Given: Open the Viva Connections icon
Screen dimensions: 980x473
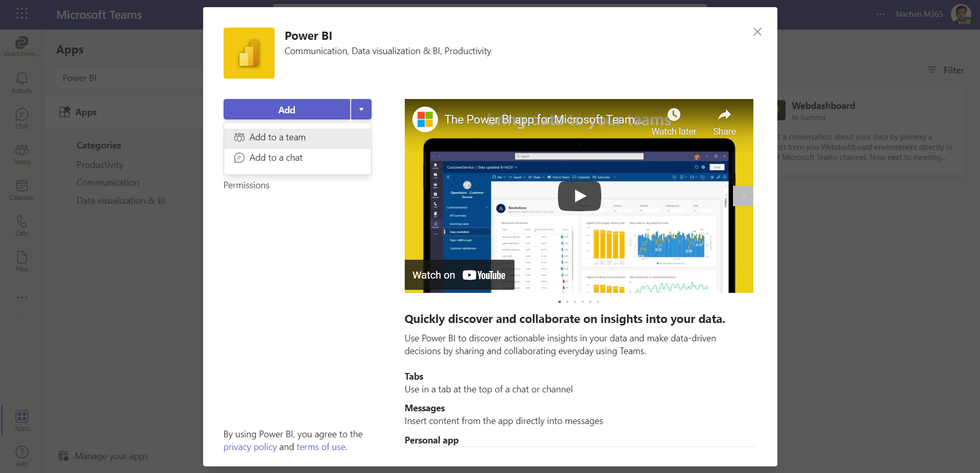Looking at the screenshot, I should 21,46.
